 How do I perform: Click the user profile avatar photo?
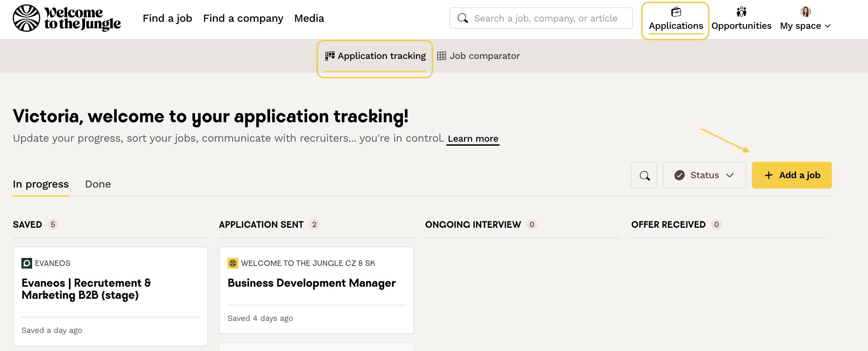coord(805,12)
